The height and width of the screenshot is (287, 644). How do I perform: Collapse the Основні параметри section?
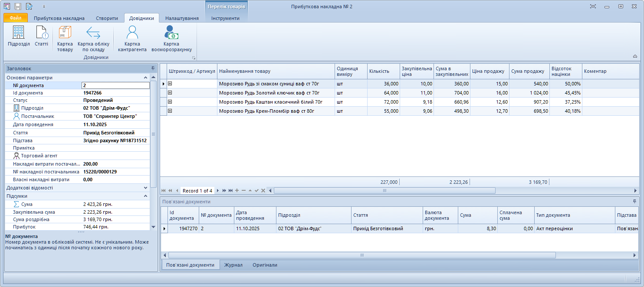(x=146, y=78)
